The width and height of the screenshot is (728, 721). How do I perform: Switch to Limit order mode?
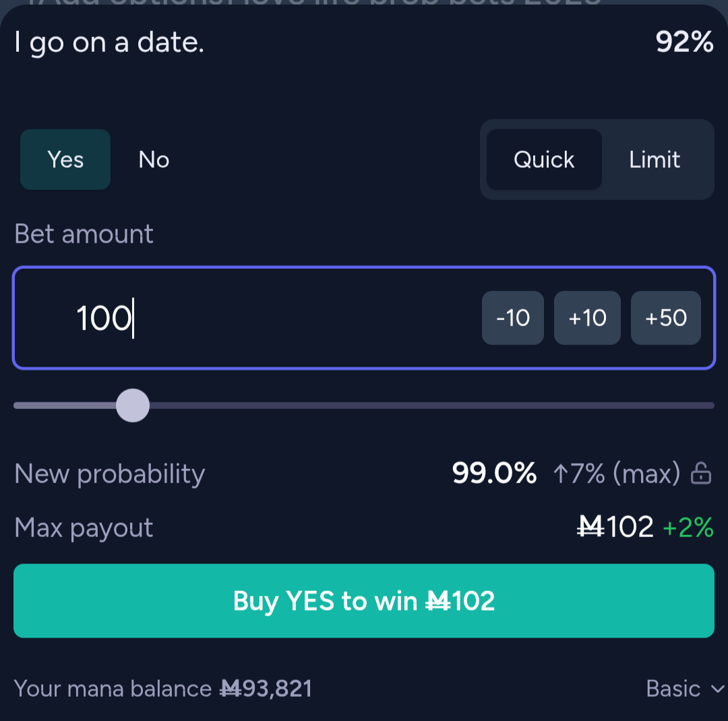(x=655, y=159)
